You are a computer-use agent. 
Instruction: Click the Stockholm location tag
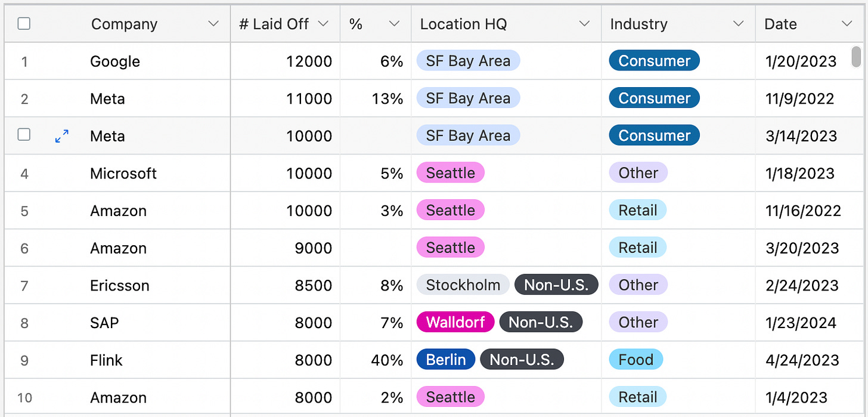click(x=463, y=285)
